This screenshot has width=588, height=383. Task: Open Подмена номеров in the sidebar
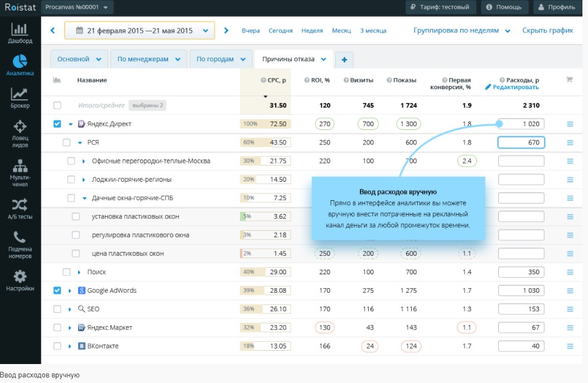pos(20,245)
